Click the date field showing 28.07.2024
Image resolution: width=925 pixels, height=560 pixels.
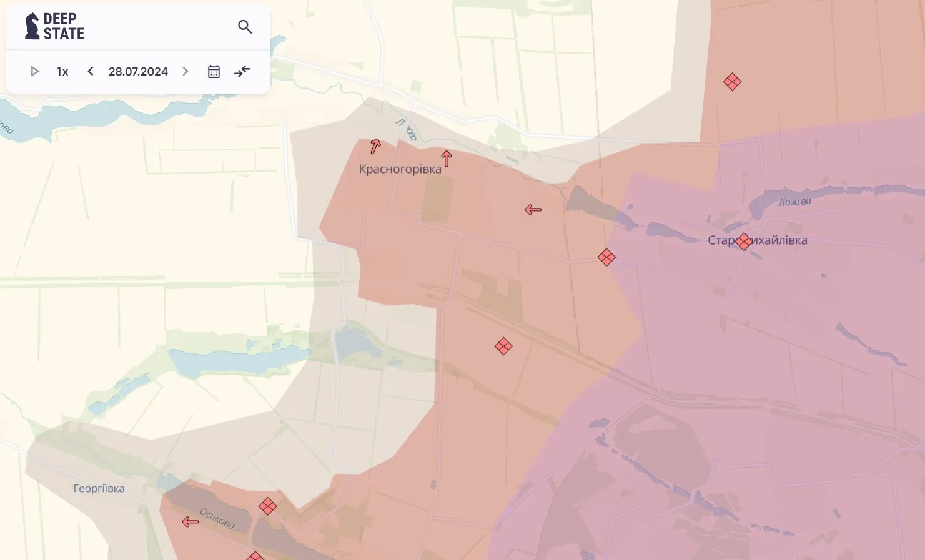point(138,72)
